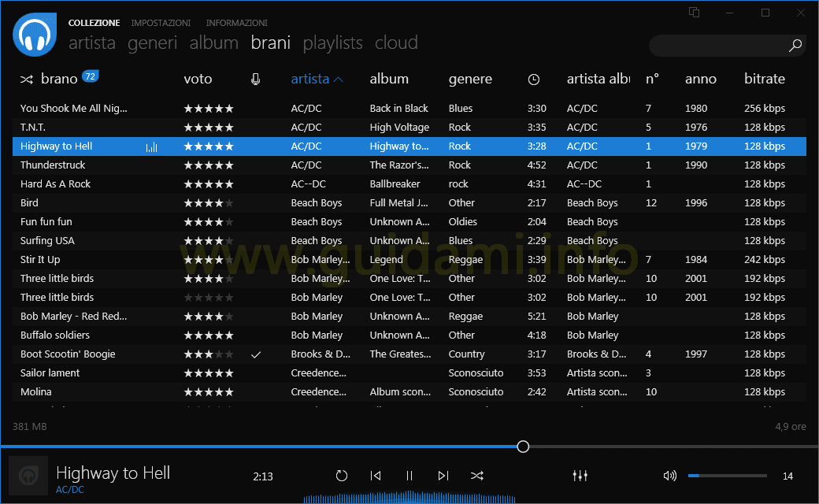The width and height of the screenshot is (819, 504).
Task: Click the Back in Black album cell
Action: [x=398, y=109]
